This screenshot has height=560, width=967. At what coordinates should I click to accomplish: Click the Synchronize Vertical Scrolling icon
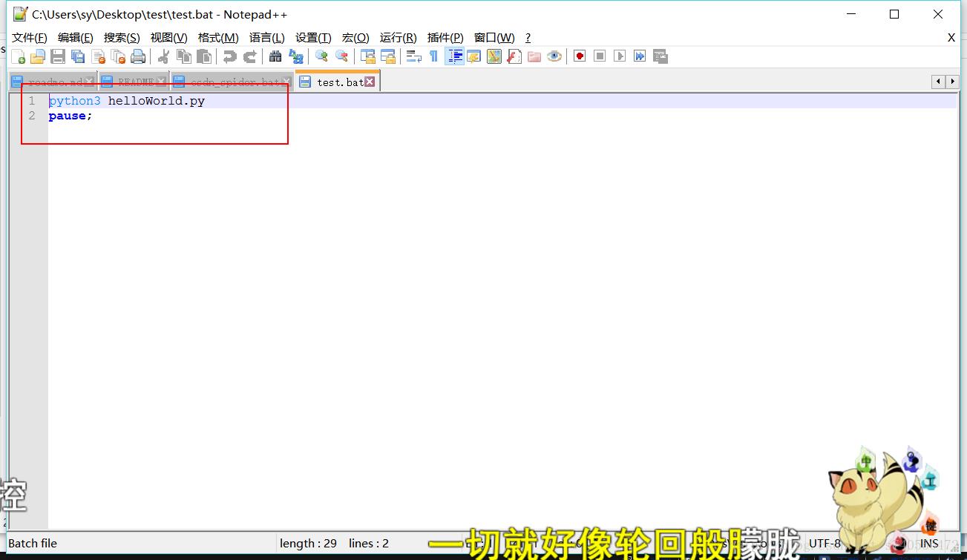[367, 56]
